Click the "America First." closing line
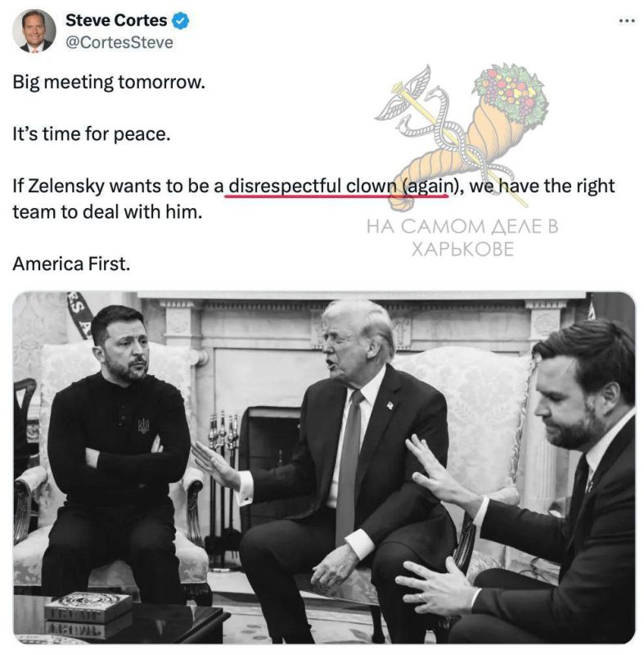This screenshot has width=644, height=655. tap(71, 264)
